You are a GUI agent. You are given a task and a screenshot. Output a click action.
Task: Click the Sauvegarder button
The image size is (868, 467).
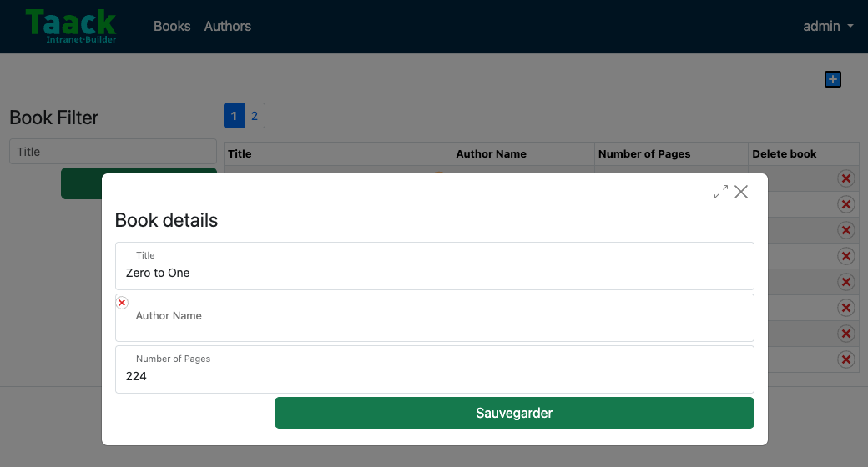point(514,413)
